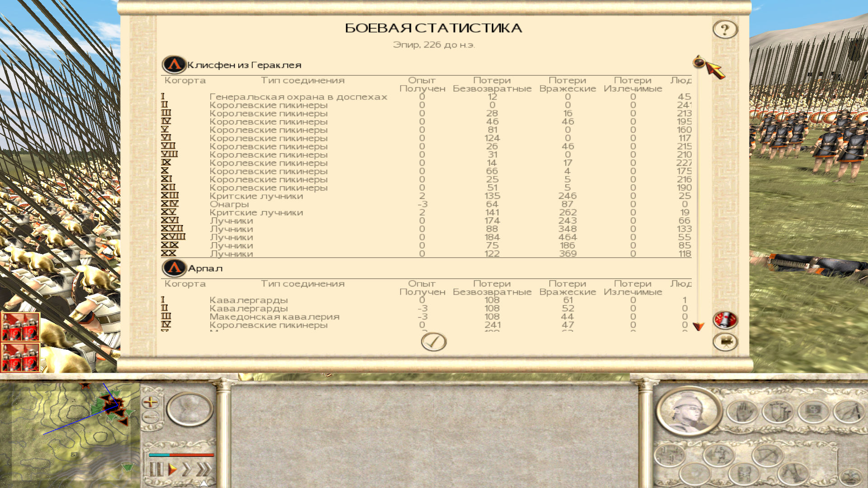This screenshot has height=488, width=868.
Task: Open the help question mark button
Action: 725,30
